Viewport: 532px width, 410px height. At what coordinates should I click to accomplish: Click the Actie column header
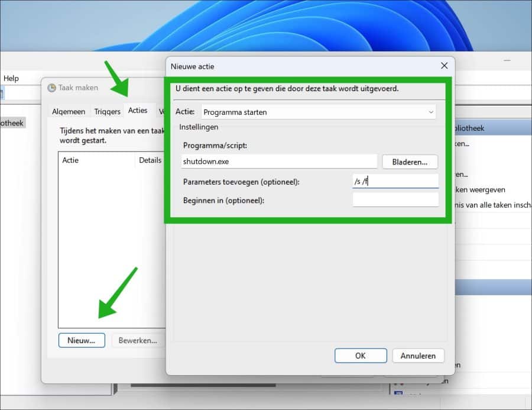pyautogui.click(x=71, y=160)
